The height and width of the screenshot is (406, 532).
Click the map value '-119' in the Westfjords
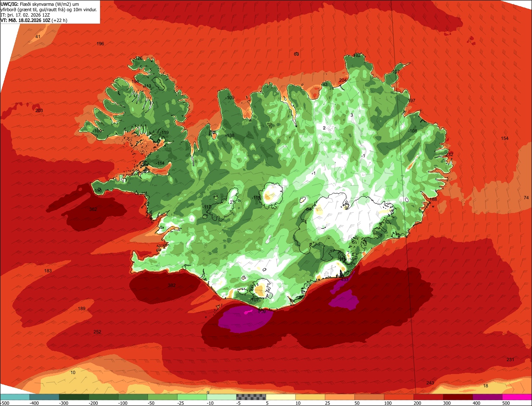tap(165, 133)
